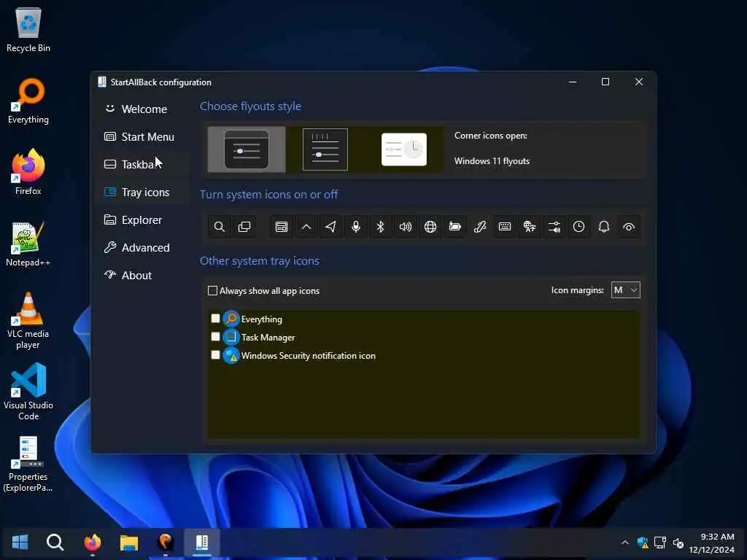Viewport: 747px width, 560px height.
Task: Click the StartAllBack taskbar button
Action: click(202, 542)
